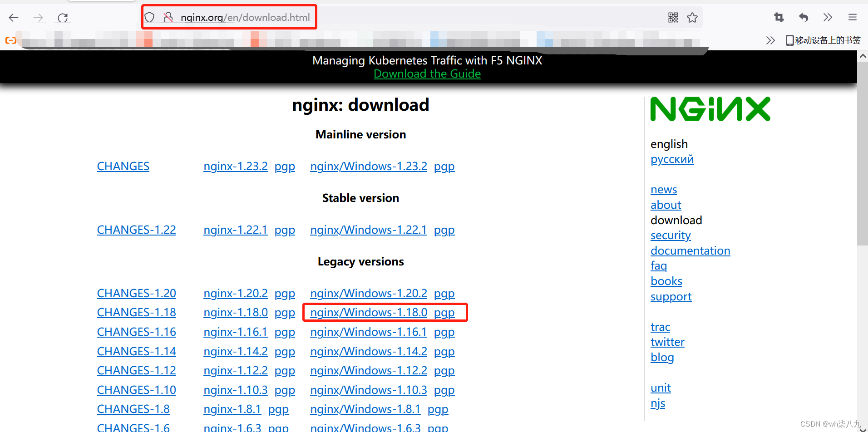Click the scrollbar up arrow
The height and width of the screenshot is (432, 868).
[x=862, y=55]
